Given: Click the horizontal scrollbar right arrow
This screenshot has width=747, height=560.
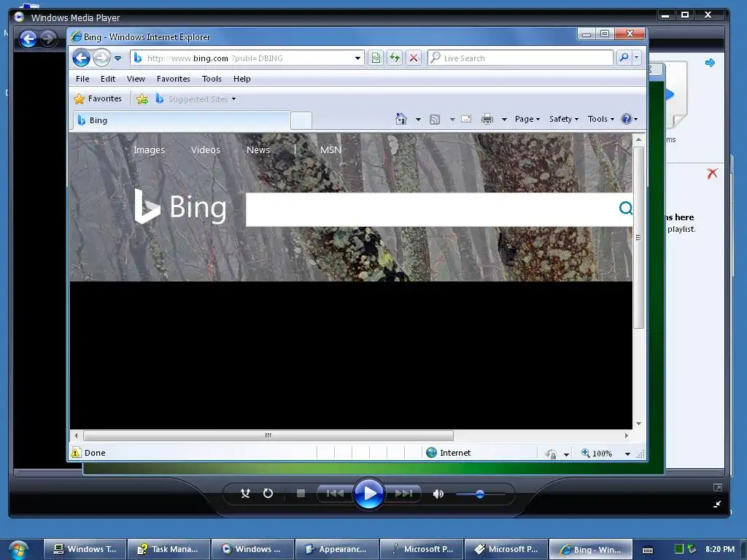Looking at the screenshot, I should click(x=627, y=435).
